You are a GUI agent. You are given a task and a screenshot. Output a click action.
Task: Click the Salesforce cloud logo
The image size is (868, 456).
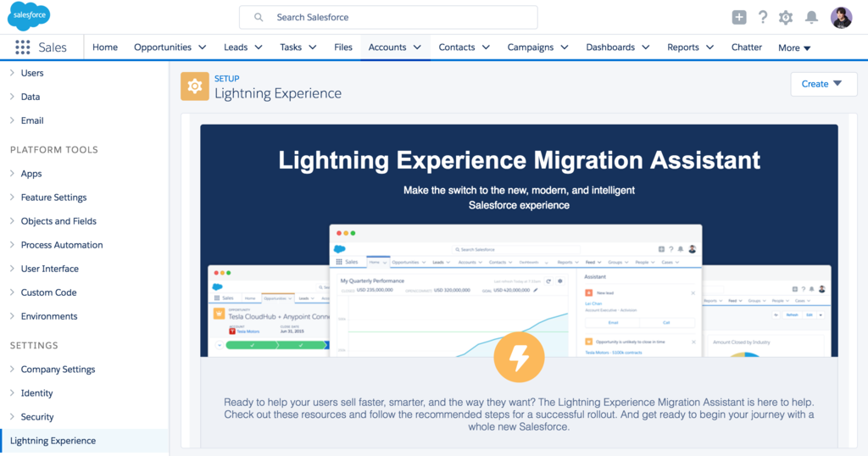click(x=29, y=16)
